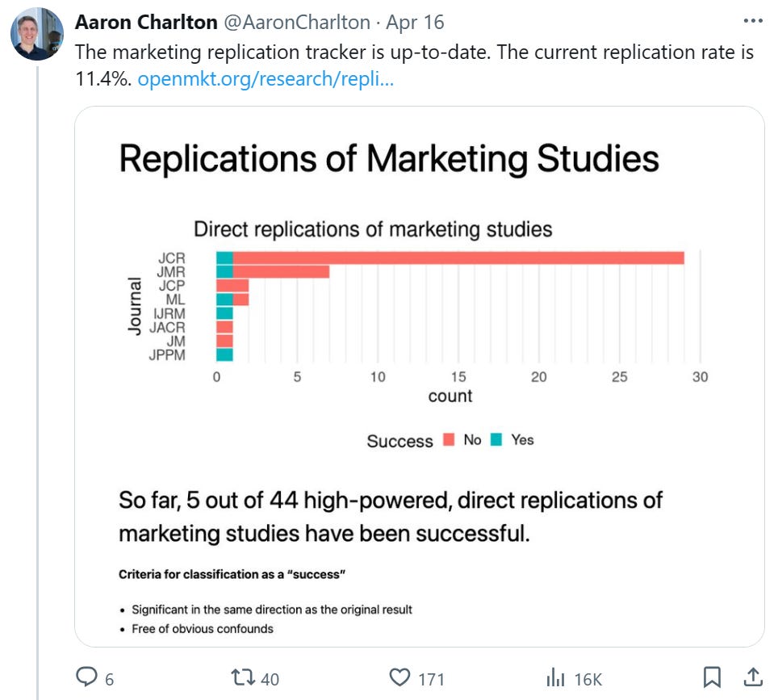Viewport: 778px width, 700px height.
Task: Click the Replications of Marketing Studies title
Action: pos(389,159)
